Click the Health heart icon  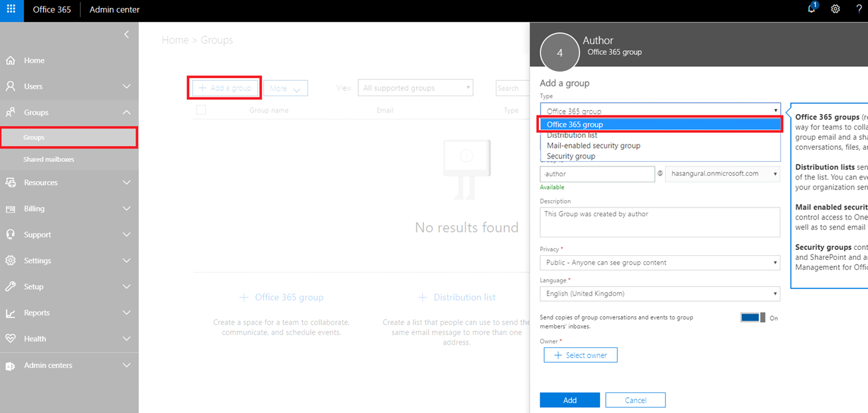[x=11, y=339]
